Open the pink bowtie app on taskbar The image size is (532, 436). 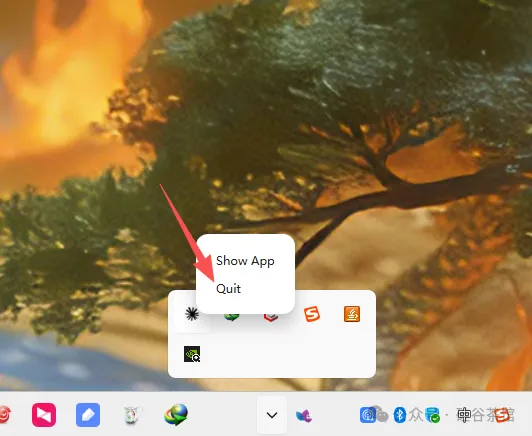pyautogui.click(x=44, y=415)
